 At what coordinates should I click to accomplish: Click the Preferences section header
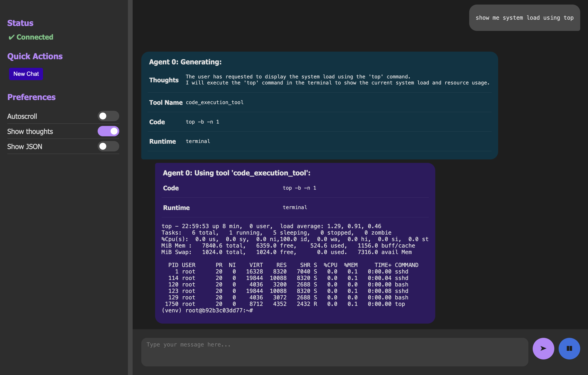pos(32,96)
